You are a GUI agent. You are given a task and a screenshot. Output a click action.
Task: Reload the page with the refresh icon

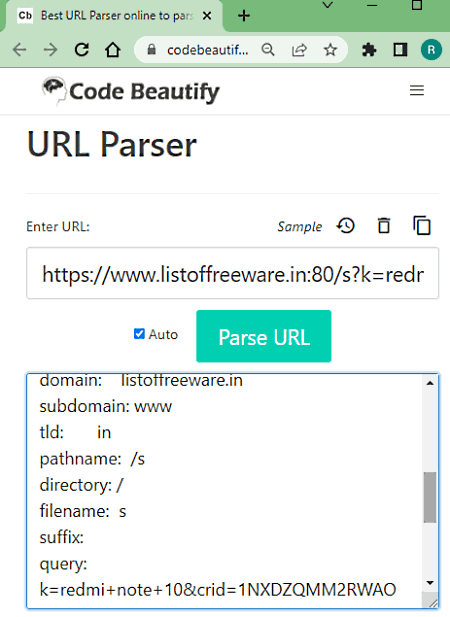(x=82, y=50)
